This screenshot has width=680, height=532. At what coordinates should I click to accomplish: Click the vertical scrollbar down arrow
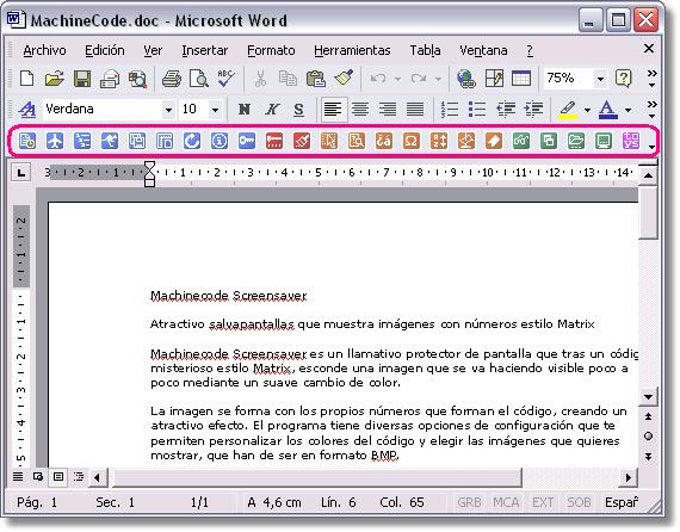click(648, 397)
